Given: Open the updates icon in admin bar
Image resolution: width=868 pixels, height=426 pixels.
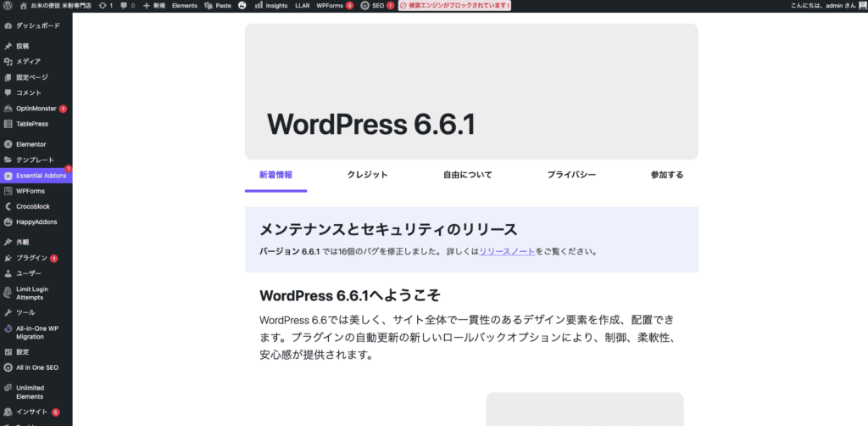Looking at the screenshot, I should pos(105,6).
